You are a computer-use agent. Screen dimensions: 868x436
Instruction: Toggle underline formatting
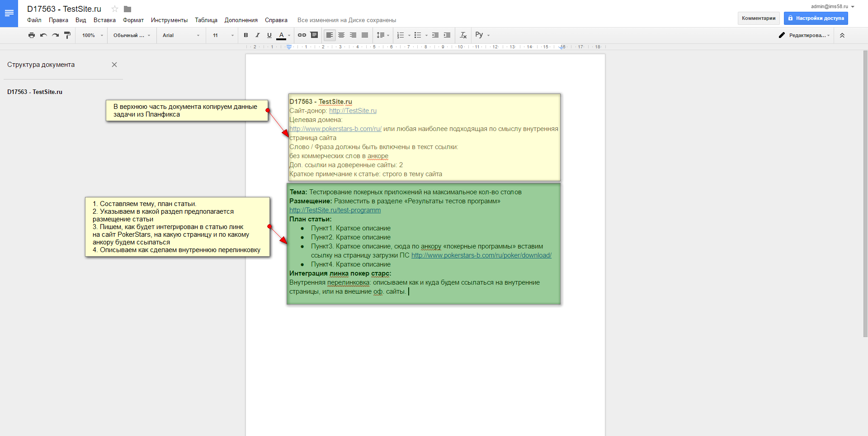click(x=269, y=35)
